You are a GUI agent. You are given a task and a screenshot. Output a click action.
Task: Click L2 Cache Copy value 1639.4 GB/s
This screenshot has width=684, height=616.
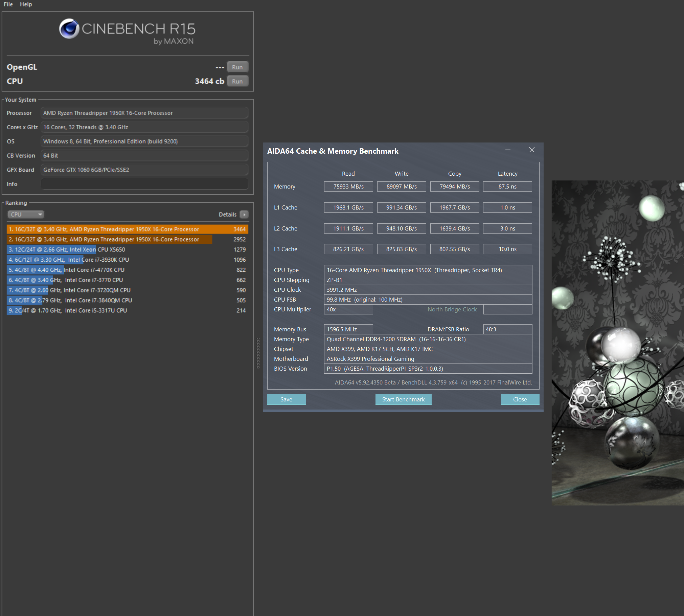pos(455,228)
